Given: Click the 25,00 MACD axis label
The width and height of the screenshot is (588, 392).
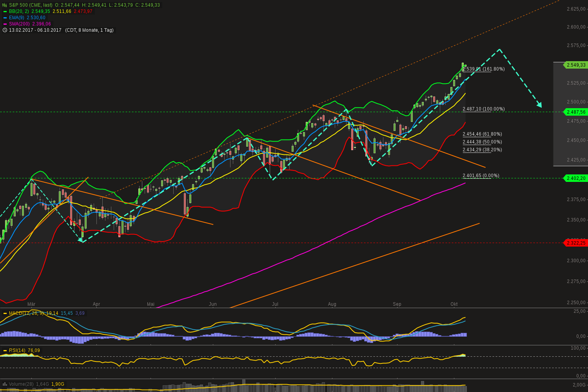Looking at the screenshot, I should pos(580,311).
